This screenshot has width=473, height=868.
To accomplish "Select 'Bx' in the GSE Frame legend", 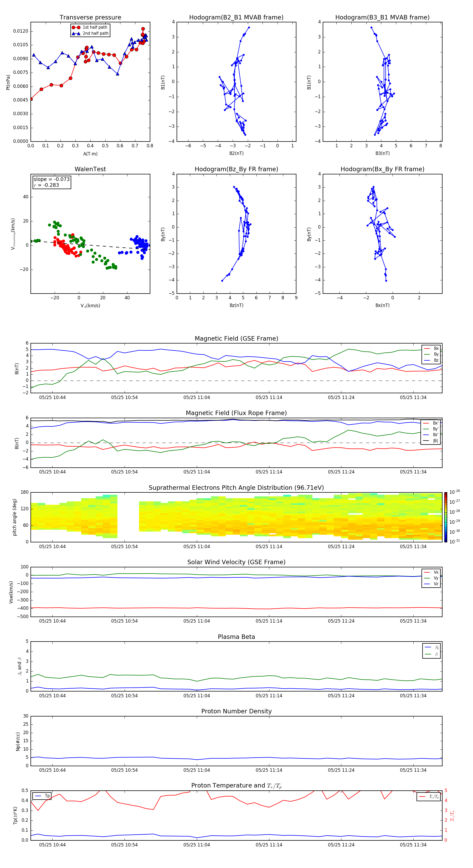I will pos(431,349).
